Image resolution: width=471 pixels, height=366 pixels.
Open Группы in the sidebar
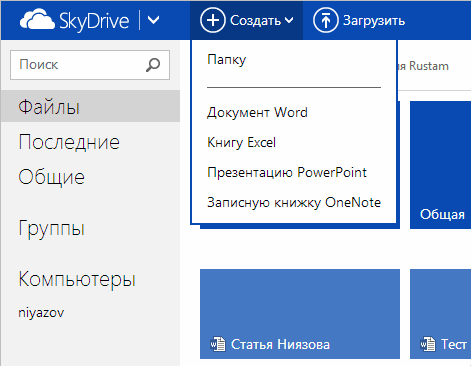(x=51, y=228)
